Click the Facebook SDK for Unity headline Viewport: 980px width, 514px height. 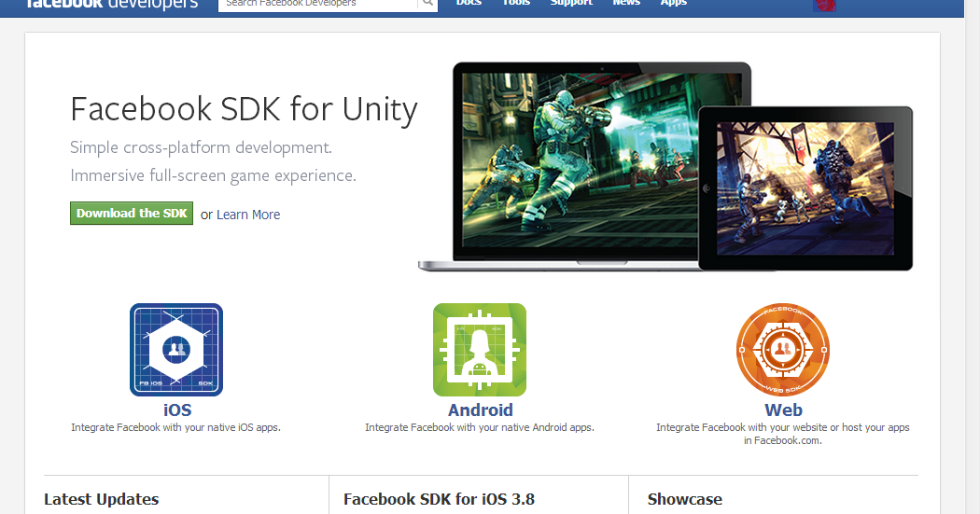244,109
